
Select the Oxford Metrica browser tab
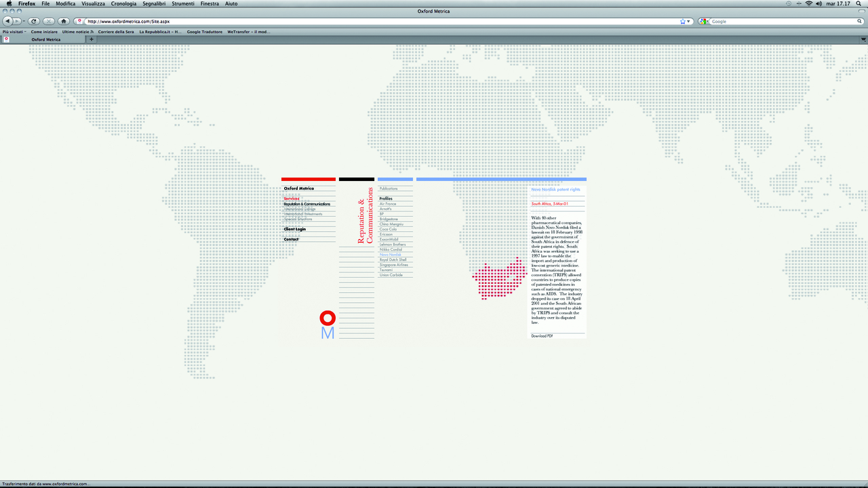coord(43,39)
